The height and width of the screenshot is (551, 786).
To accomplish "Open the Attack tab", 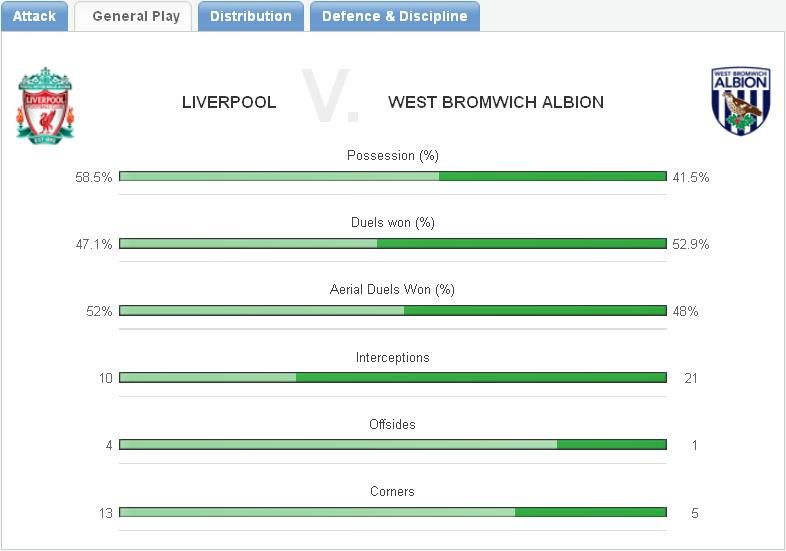I will 34,16.
